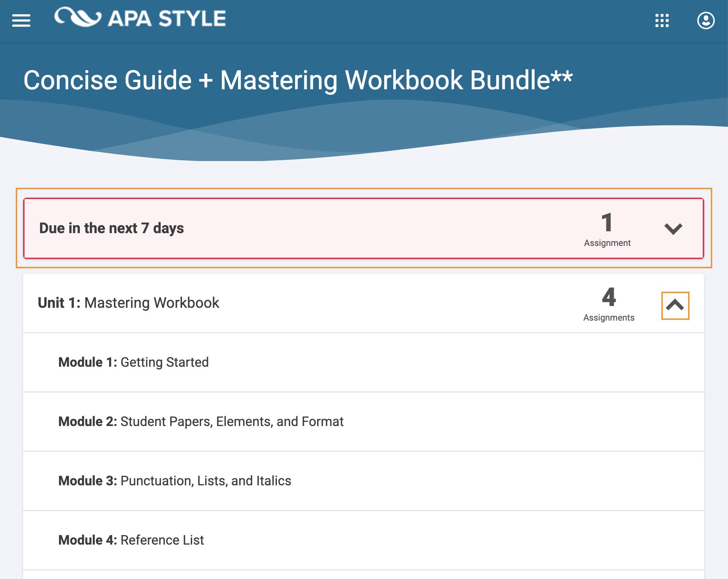The width and height of the screenshot is (728, 579).
Task: Expand the Due in the next 7 days chevron
Action: (673, 229)
